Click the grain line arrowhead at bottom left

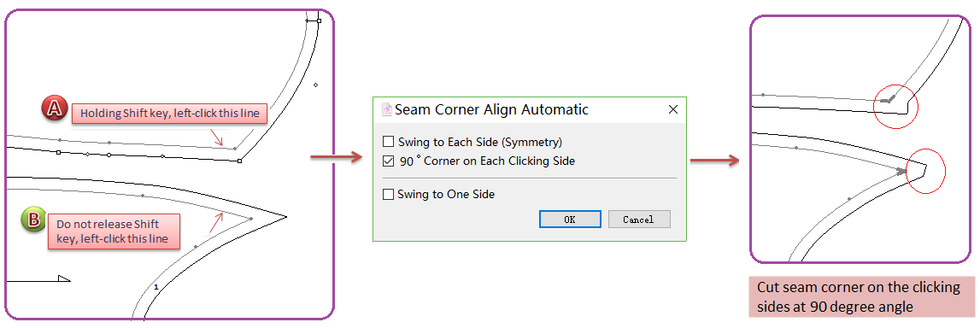tap(63, 278)
